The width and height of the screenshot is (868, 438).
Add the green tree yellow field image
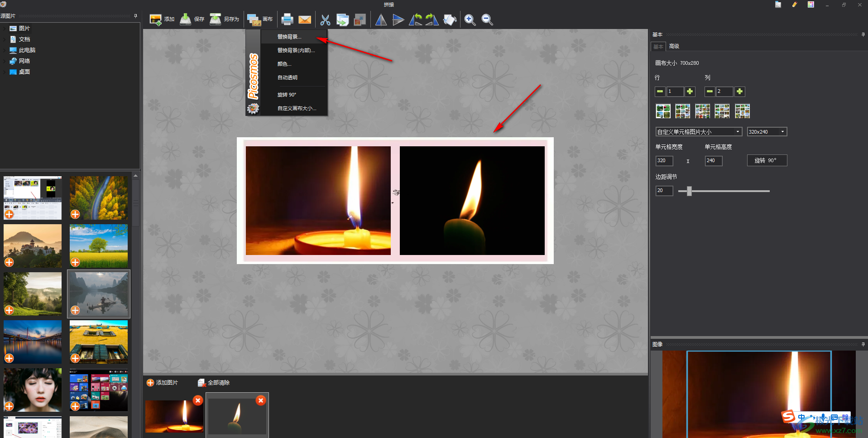75,262
